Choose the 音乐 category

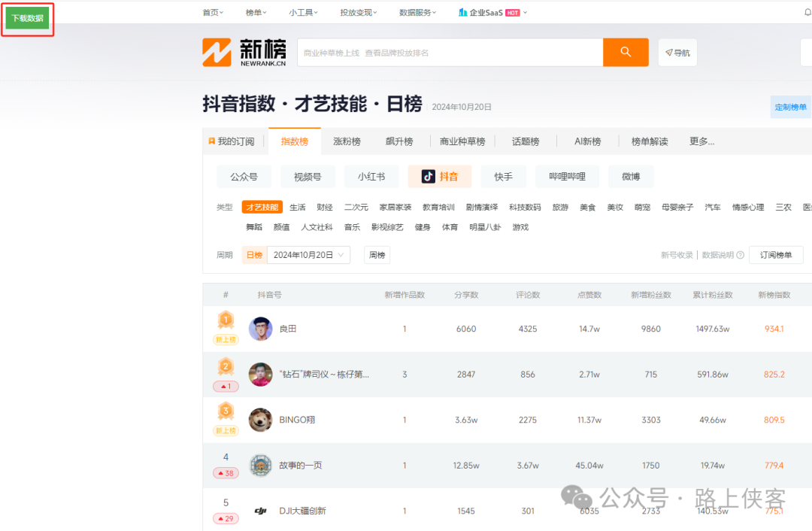(x=352, y=227)
